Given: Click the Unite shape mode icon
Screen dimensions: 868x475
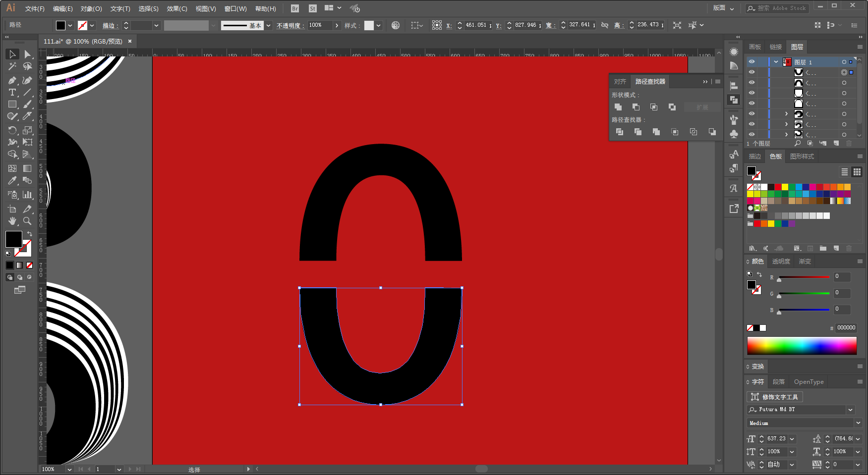Looking at the screenshot, I should 618,107.
